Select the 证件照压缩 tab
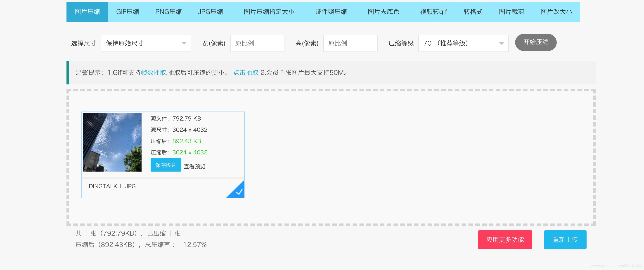 (x=331, y=12)
